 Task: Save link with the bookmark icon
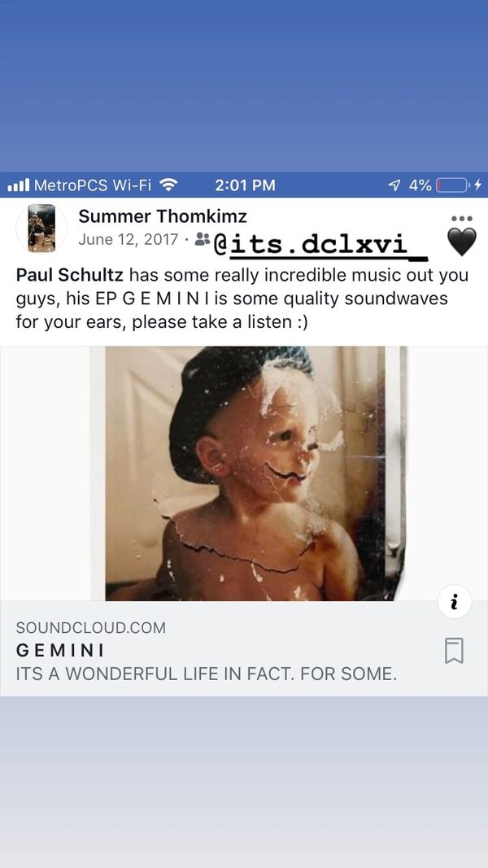point(454,651)
